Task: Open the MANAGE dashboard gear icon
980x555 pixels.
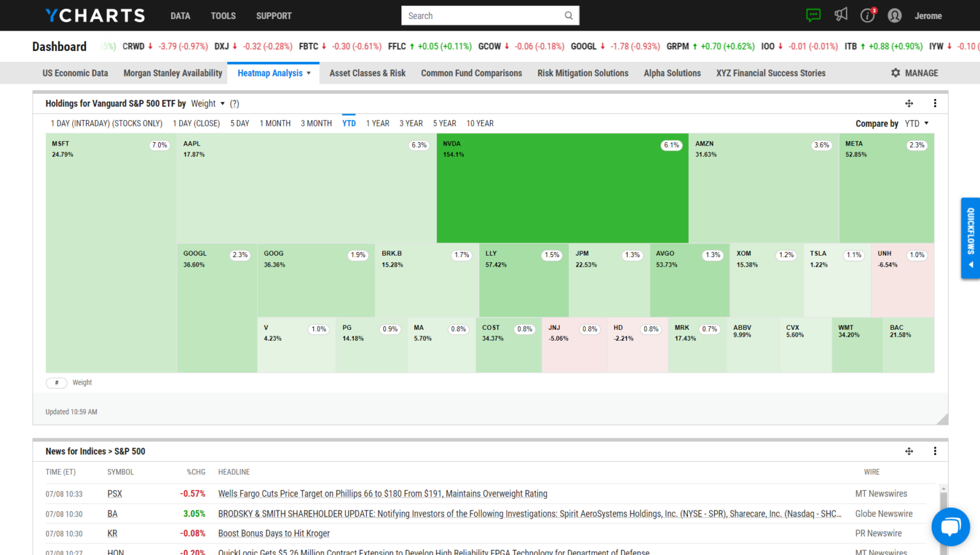Action: (x=896, y=73)
